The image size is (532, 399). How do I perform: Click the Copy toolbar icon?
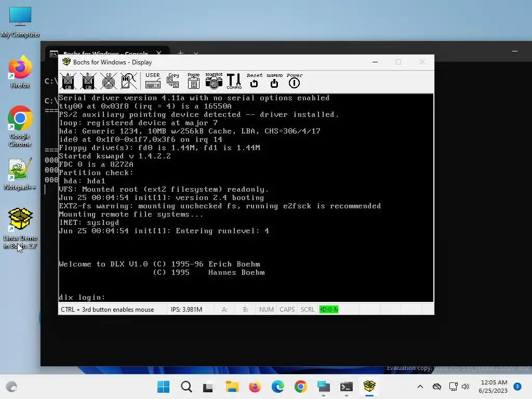tap(173, 81)
